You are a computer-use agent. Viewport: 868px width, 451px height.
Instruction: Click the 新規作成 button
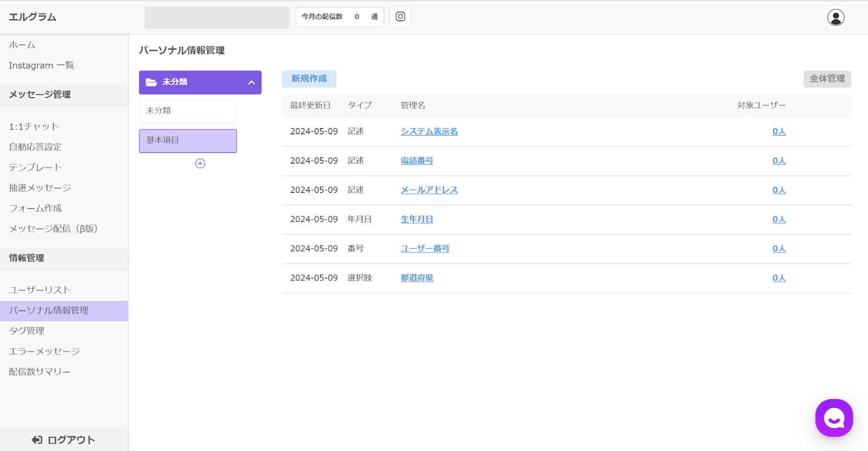tap(309, 79)
